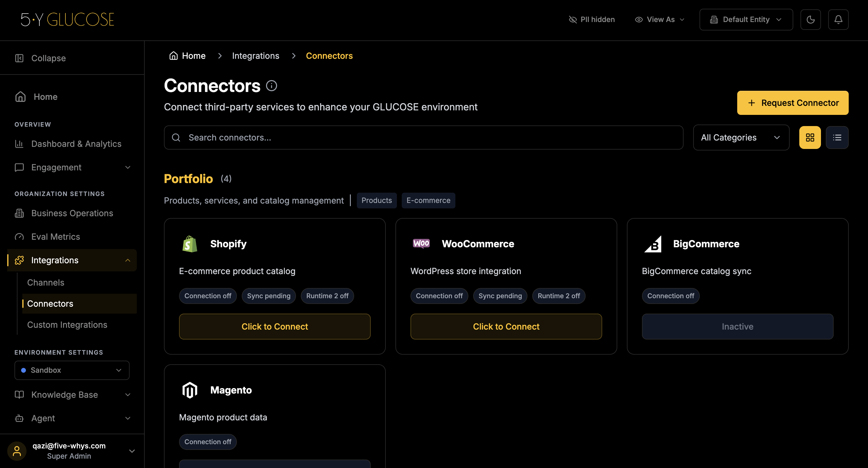868x468 pixels.
Task: Click the Default Entity building icon
Action: [714, 20]
